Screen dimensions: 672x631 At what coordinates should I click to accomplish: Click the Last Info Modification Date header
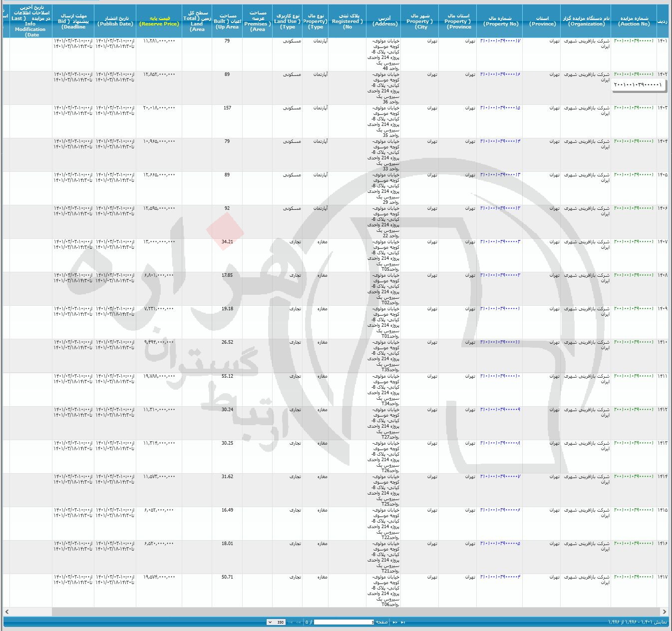(30, 21)
